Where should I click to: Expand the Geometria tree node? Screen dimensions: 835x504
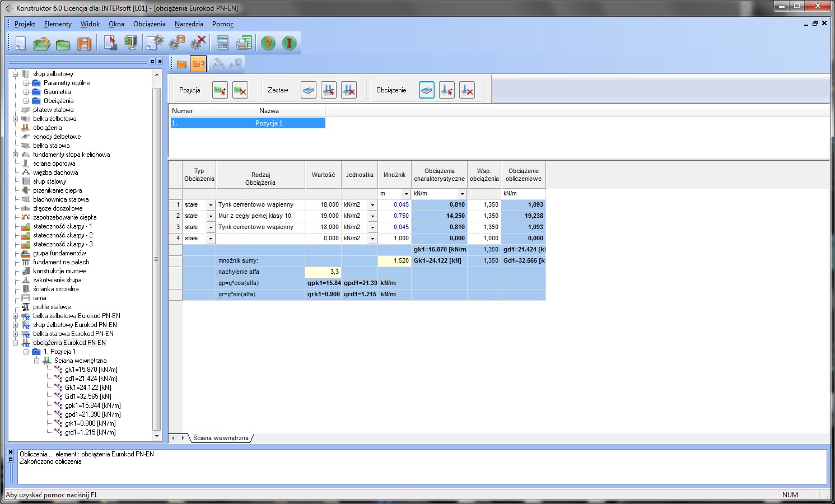tap(26, 92)
